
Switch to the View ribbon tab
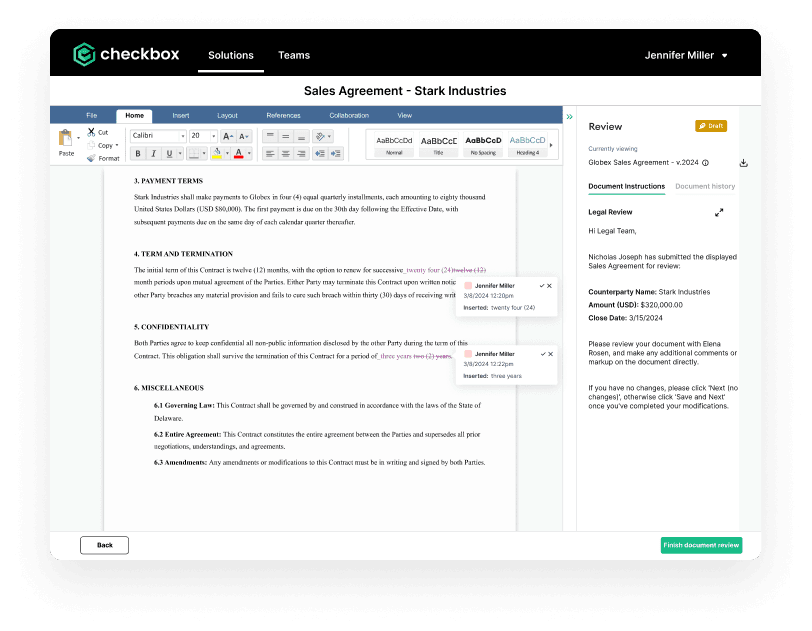pos(404,116)
